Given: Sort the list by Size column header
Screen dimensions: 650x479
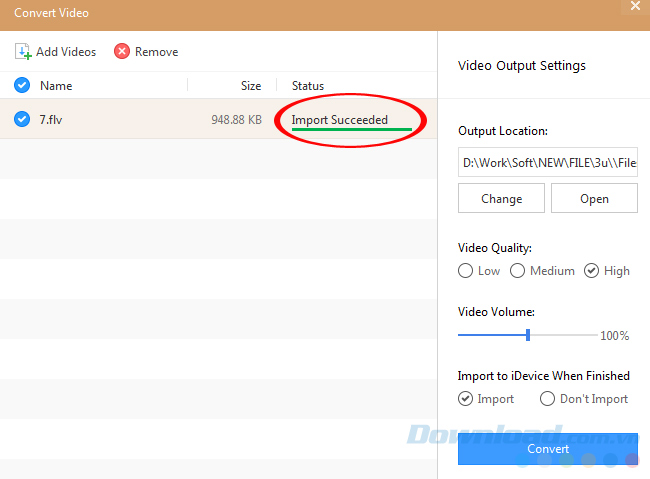Looking at the screenshot, I should coord(251,86).
